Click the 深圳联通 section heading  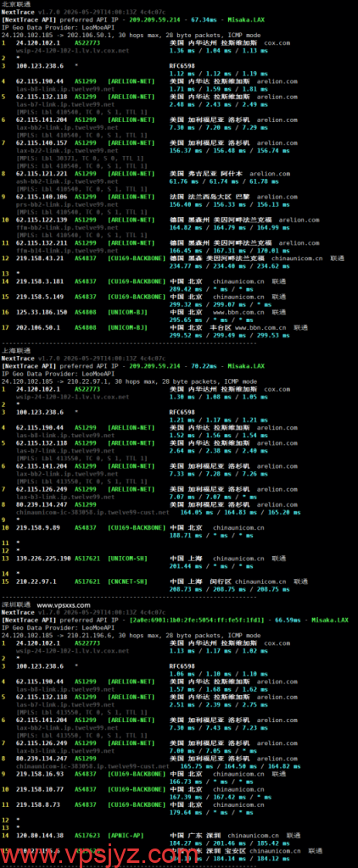[x=16, y=605]
